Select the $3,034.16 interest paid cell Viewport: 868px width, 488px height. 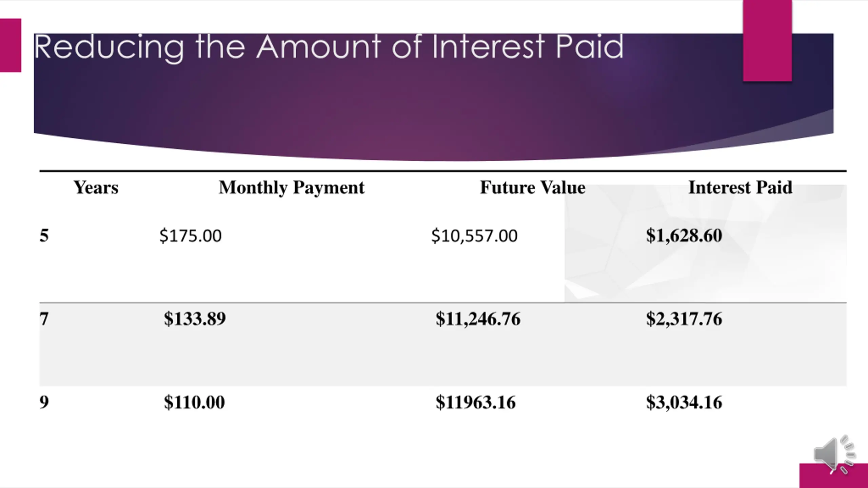click(x=684, y=403)
